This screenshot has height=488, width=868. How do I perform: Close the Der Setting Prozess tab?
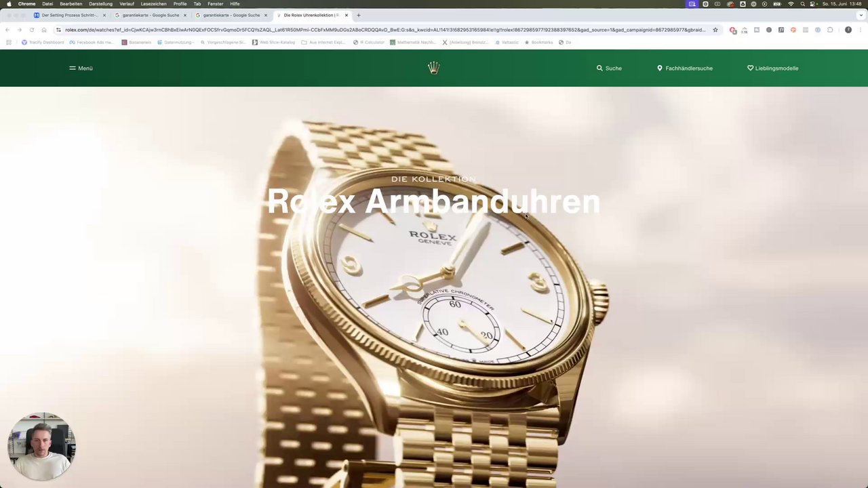(104, 15)
